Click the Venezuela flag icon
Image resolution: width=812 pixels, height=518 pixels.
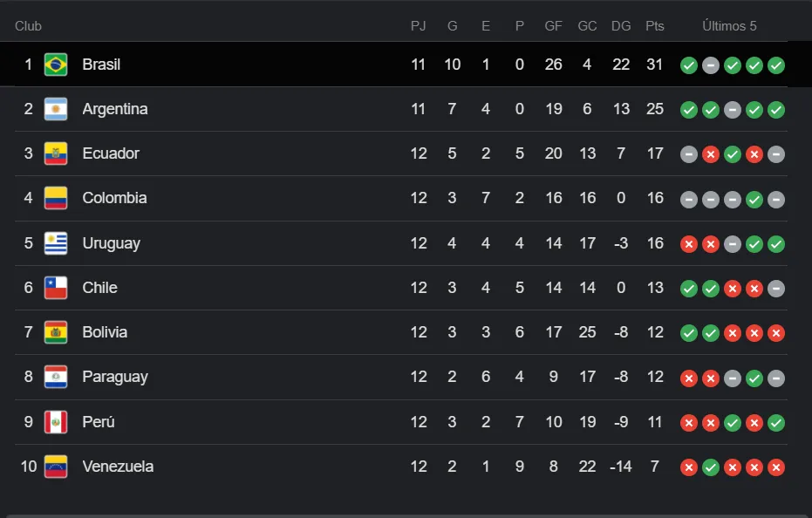56,467
